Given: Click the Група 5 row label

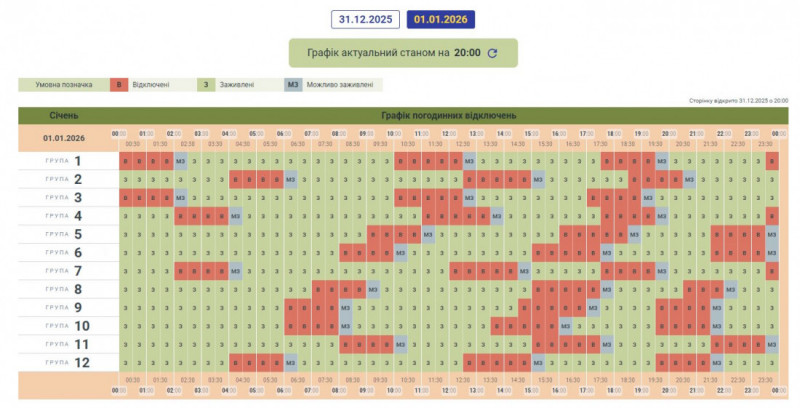Looking at the screenshot, I should click(67, 234).
